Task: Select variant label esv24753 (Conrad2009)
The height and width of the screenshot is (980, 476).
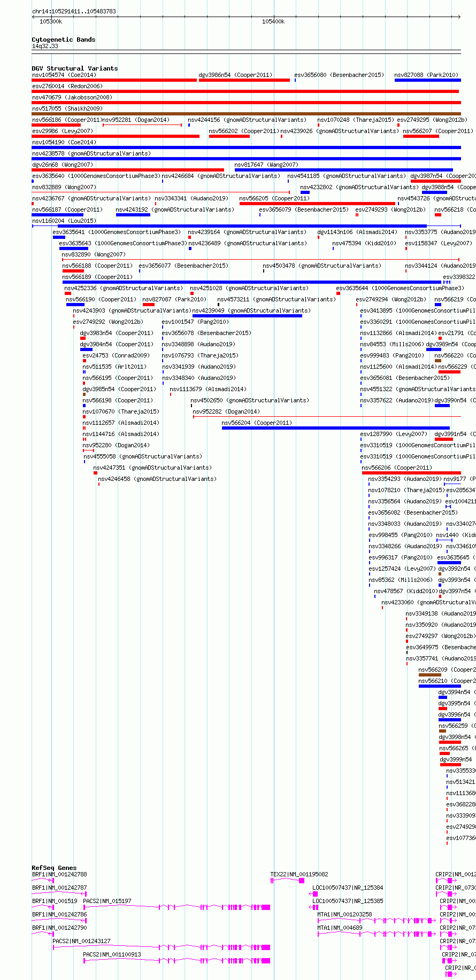Action: [x=116, y=356]
